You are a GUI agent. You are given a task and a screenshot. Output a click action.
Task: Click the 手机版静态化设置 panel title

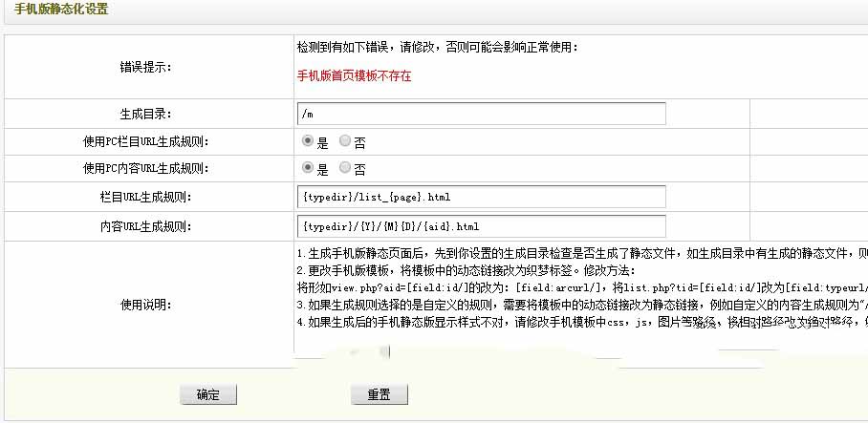[61, 10]
